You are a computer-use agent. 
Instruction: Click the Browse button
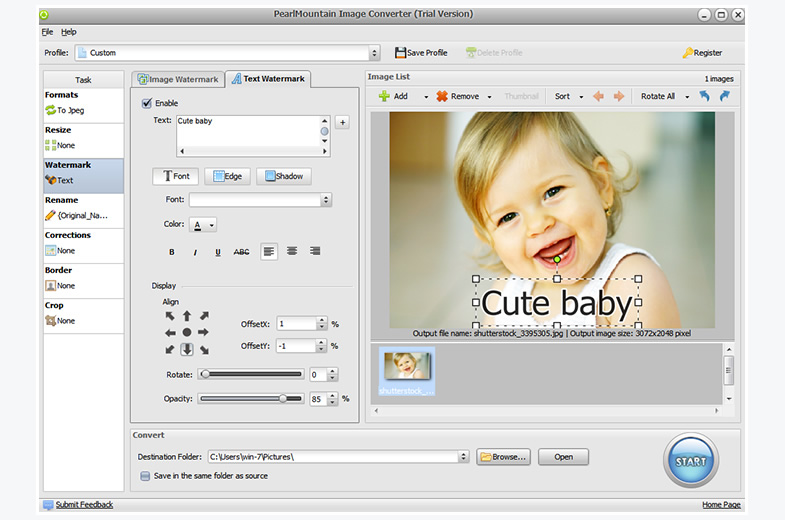click(x=503, y=457)
